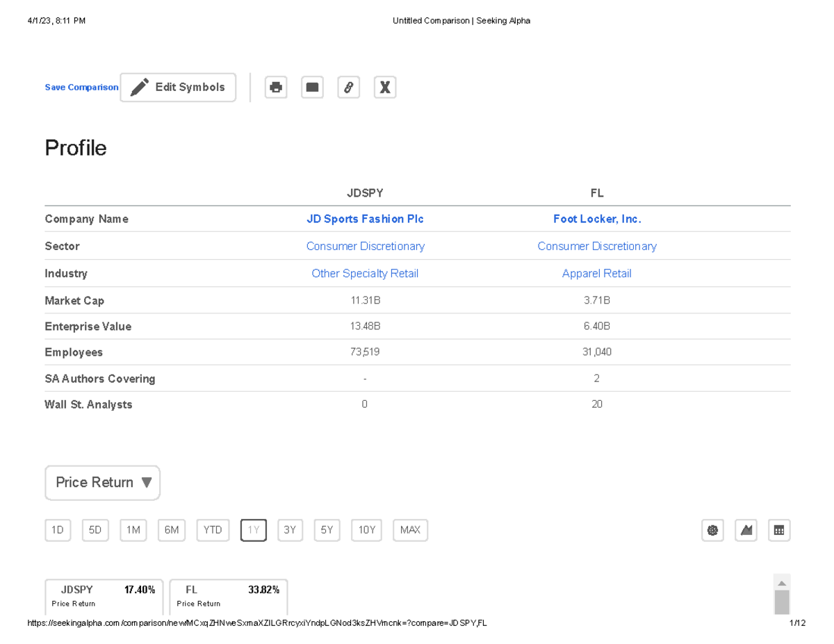Switch to the MAX time range
This screenshot has height=644, width=834.
410,531
